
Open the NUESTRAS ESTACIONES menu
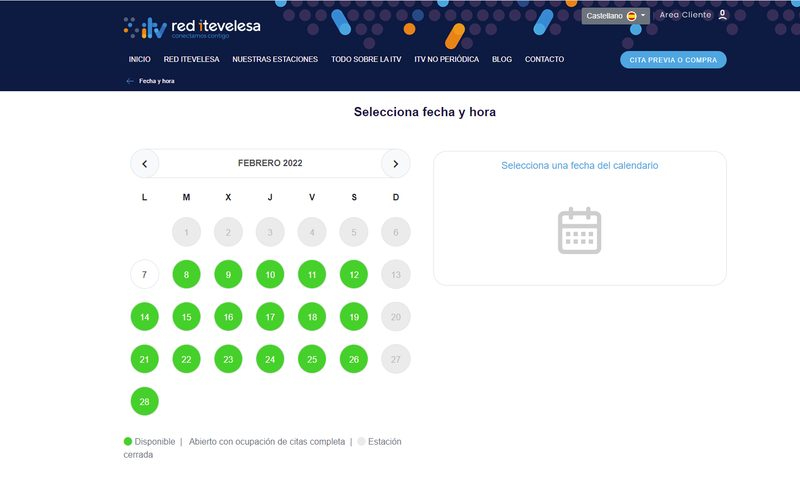[x=275, y=59]
